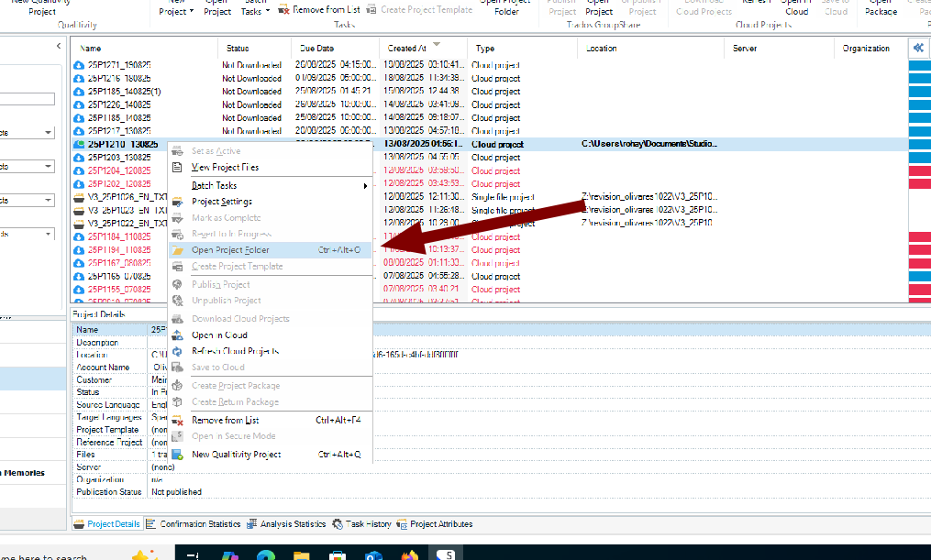
Task: Click the red status bar for 25P1204_120825
Action: 919,171
